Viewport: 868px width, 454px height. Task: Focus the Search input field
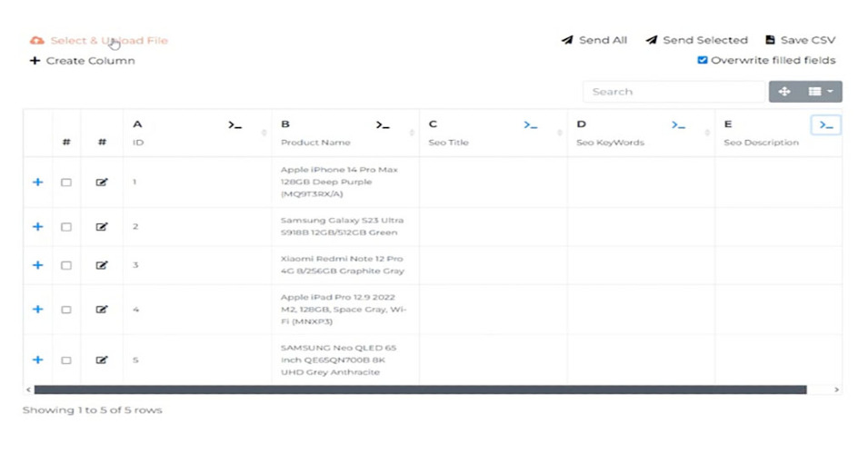click(673, 92)
